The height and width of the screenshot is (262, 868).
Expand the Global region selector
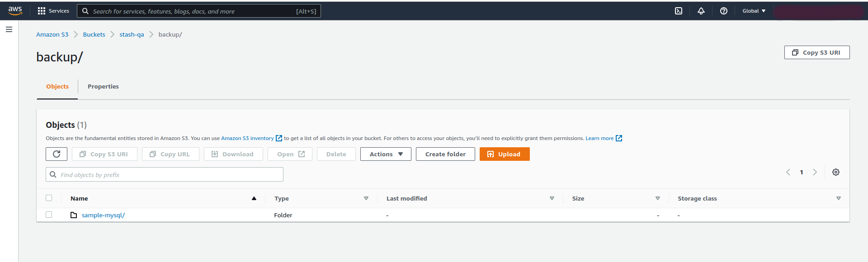[754, 11]
